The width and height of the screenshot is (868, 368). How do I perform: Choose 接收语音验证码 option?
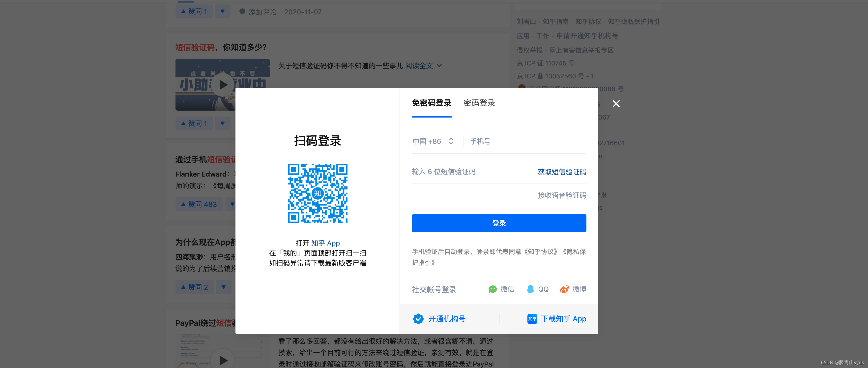(562, 195)
